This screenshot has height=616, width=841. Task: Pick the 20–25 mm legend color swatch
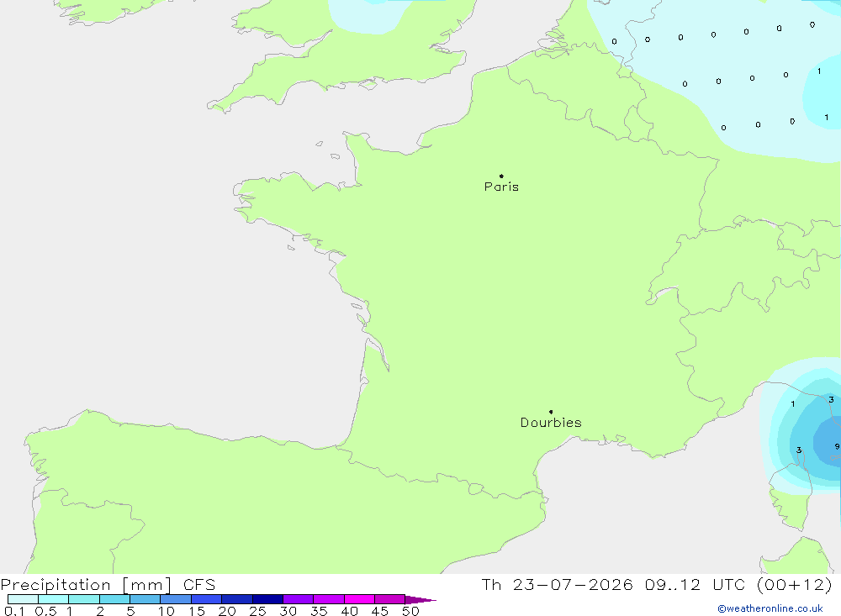[x=236, y=599]
